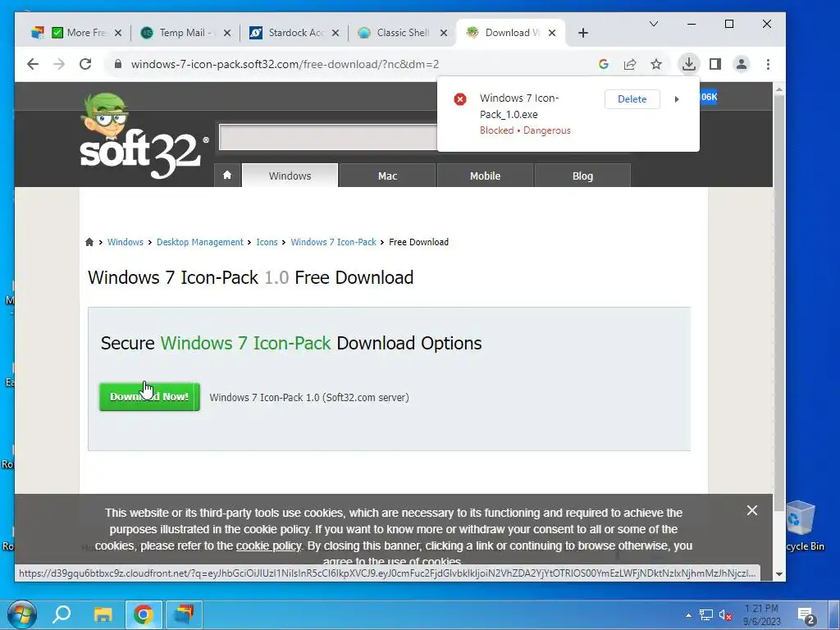
Task: Open a new browser tab
Action: [x=583, y=33]
